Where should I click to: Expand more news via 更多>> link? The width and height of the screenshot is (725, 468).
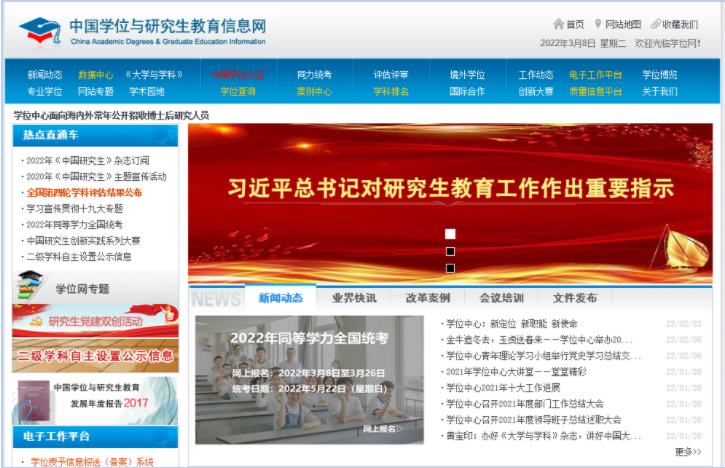tap(687, 452)
